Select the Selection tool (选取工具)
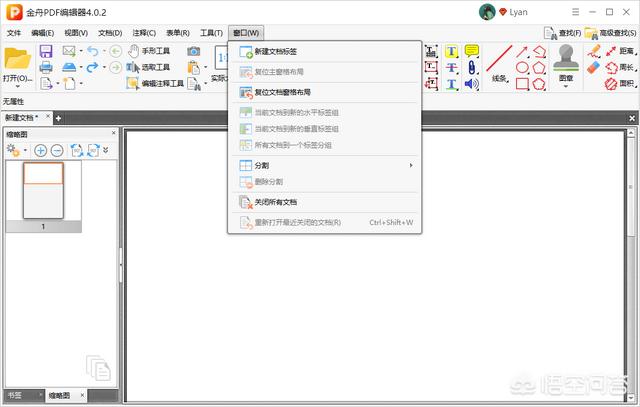Screen dimensions: 640x407 (x=148, y=67)
